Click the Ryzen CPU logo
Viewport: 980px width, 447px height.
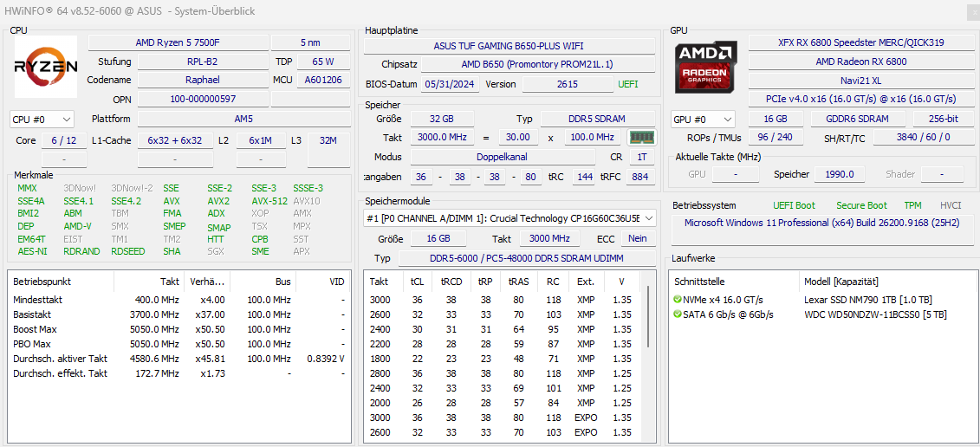pyautogui.click(x=46, y=66)
